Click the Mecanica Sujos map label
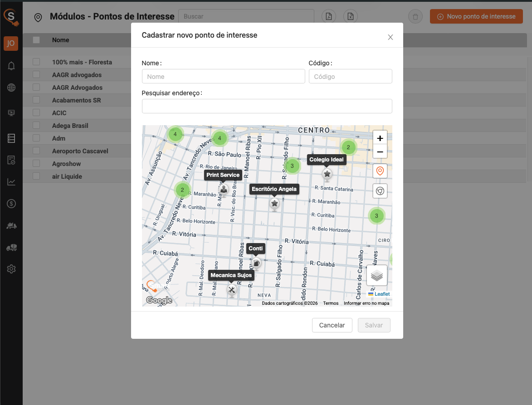 click(x=231, y=275)
